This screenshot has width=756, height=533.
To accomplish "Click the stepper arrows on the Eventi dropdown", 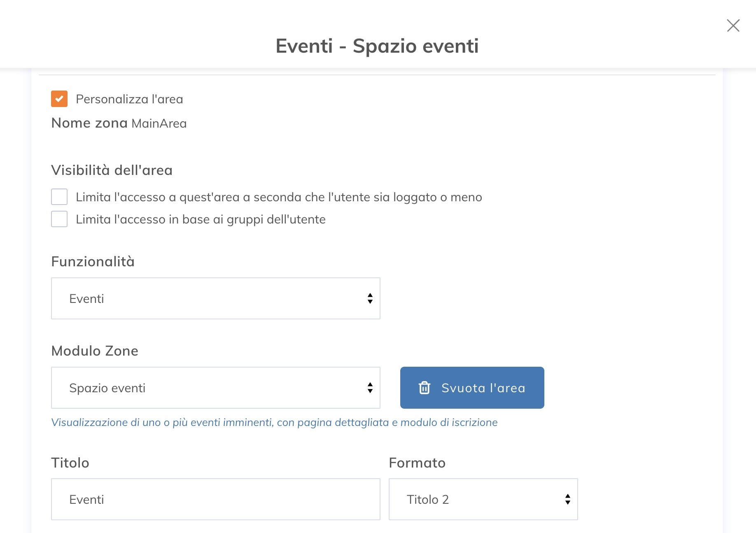I will (369, 298).
